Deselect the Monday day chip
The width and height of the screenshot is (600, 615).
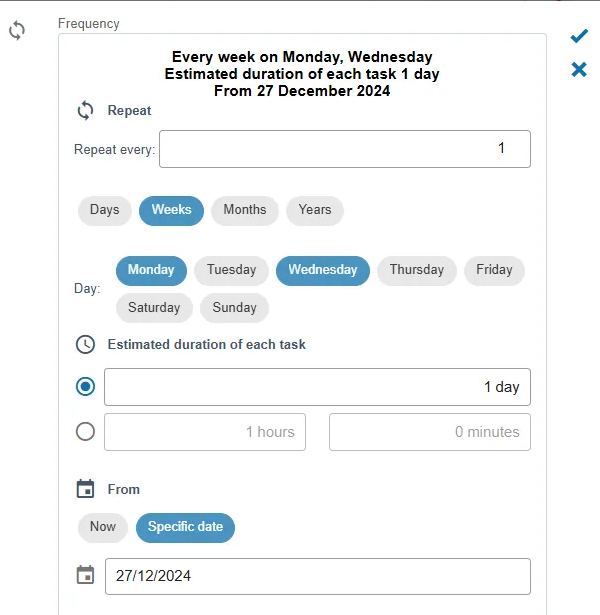[151, 270]
